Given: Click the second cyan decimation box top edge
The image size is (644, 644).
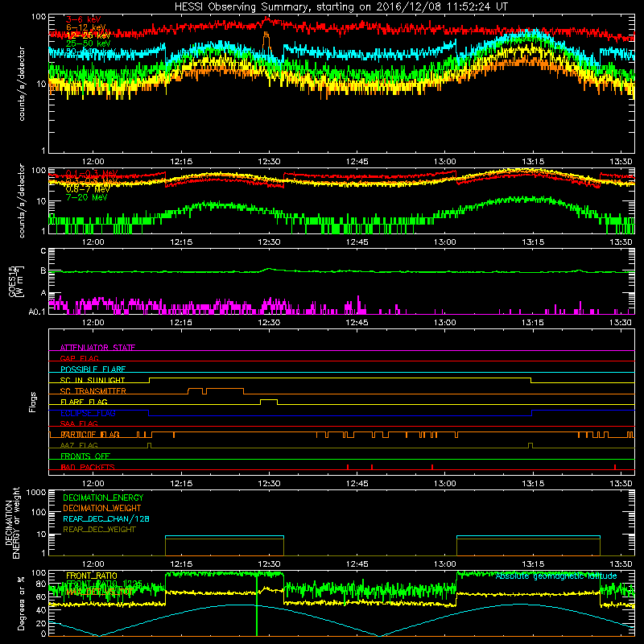Looking at the screenshot, I should (528, 536).
